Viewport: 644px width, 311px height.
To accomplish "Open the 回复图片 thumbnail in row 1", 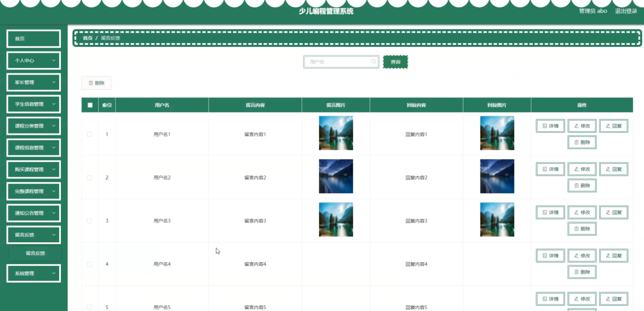I will 497,133.
